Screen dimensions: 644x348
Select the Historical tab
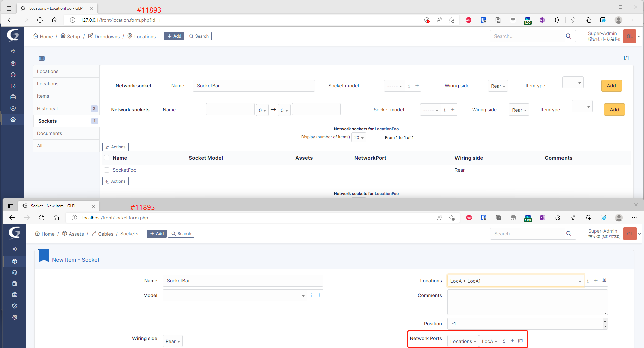tap(66, 109)
